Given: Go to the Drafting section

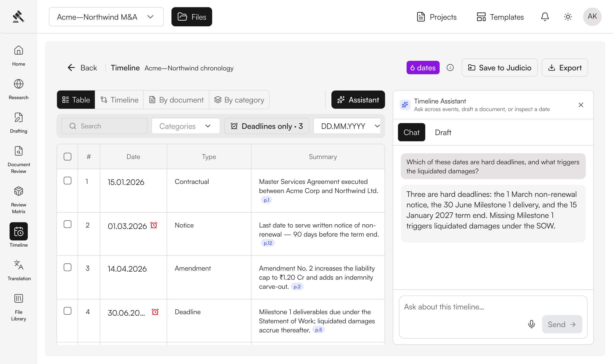Looking at the screenshot, I should (19, 123).
